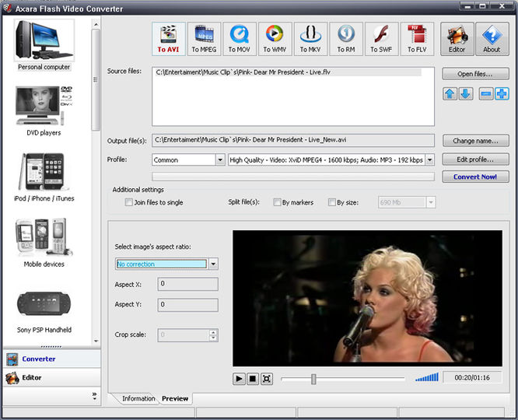Choose Mobile devices category

coord(44,243)
